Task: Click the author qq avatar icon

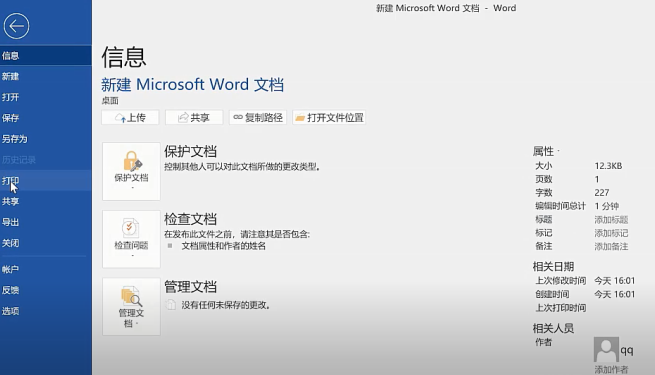Action: point(606,350)
